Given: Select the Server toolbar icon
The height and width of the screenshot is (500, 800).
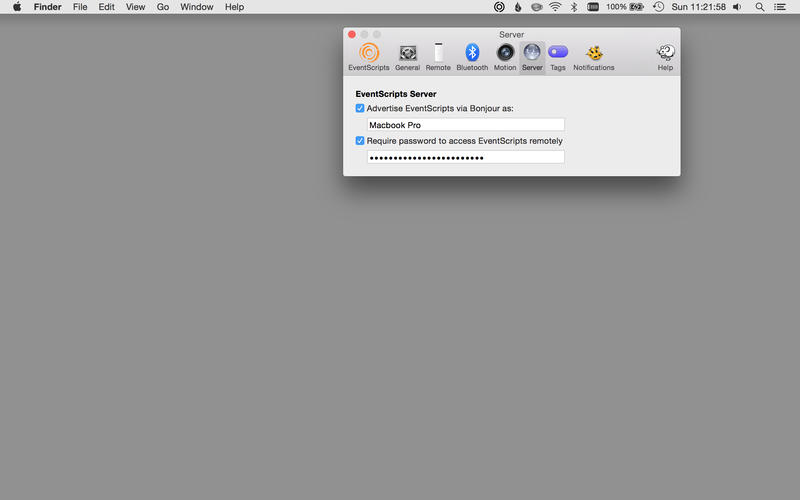Looking at the screenshot, I should click(x=532, y=56).
